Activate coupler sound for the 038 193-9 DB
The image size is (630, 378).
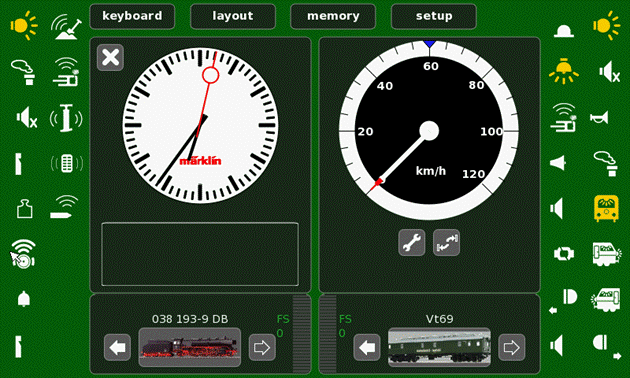(66, 72)
